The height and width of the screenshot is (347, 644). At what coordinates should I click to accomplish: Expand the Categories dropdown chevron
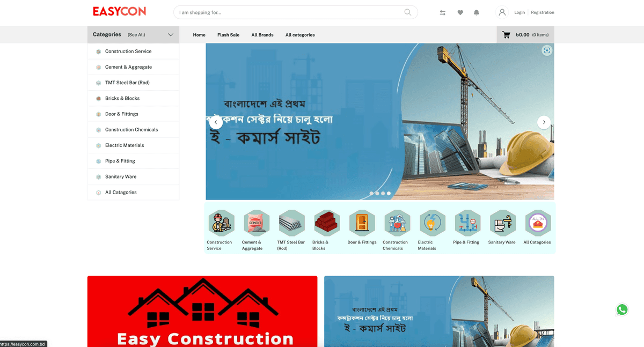(x=171, y=34)
